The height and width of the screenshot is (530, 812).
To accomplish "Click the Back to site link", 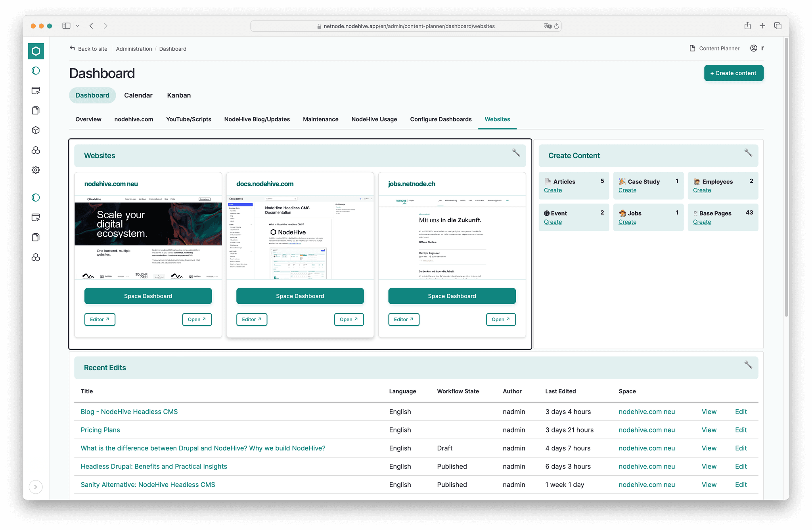I will 88,49.
